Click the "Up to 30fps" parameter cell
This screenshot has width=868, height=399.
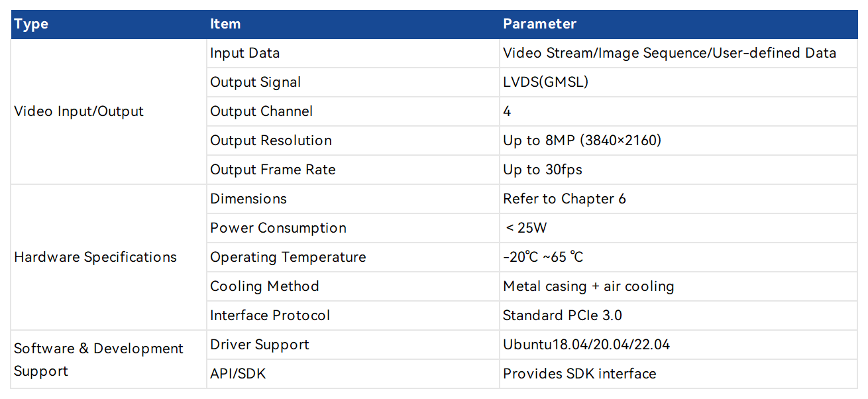(542, 170)
